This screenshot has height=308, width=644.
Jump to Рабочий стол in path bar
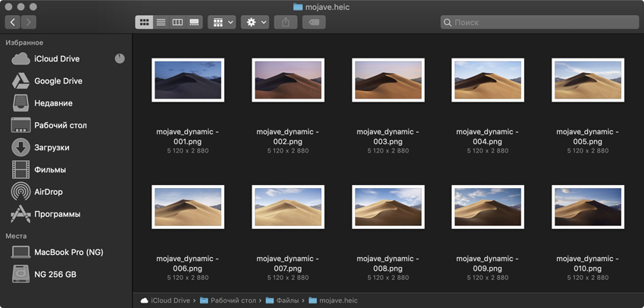[232, 301]
